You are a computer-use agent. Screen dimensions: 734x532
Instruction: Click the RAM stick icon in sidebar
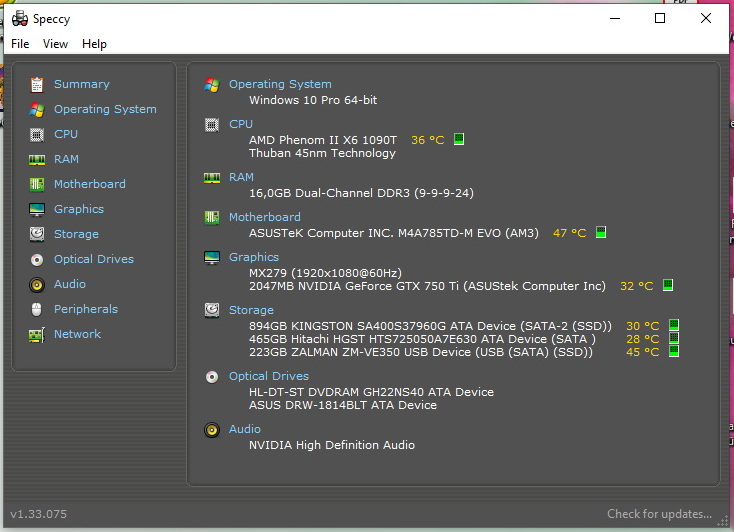click(37, 160)
